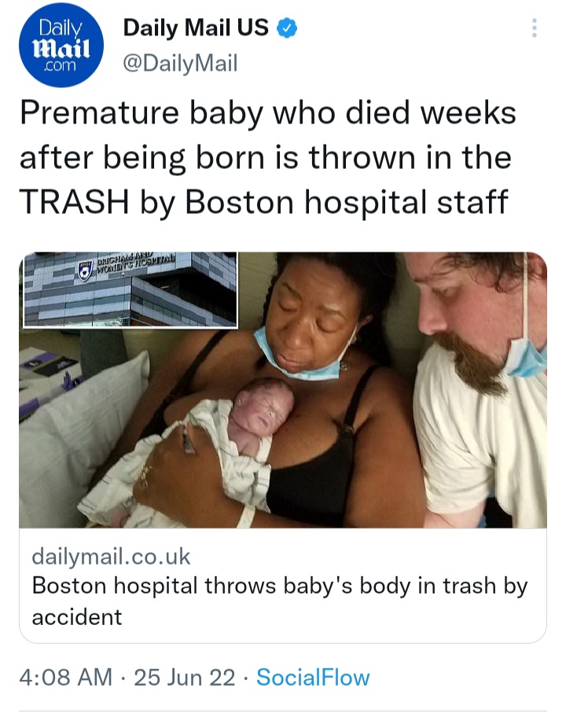
Task: Open the dailymail.co.uk domain link
Action: (x=111, y=556)
